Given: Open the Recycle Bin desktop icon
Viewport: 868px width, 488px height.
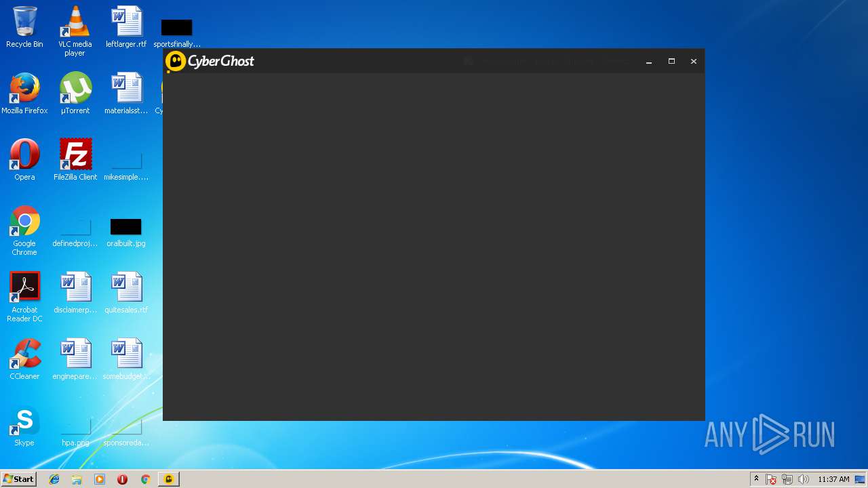Looking at the screenshot, I should coord(24,27).
